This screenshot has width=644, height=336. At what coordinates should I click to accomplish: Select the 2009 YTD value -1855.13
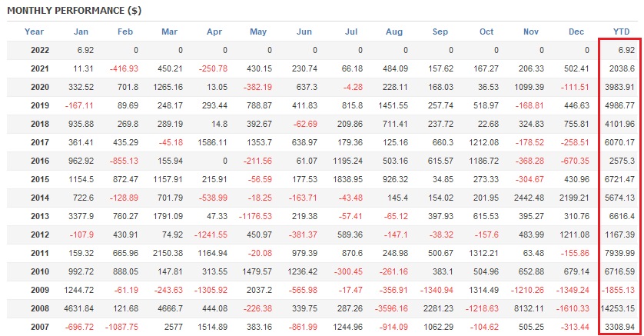[619, 290]
